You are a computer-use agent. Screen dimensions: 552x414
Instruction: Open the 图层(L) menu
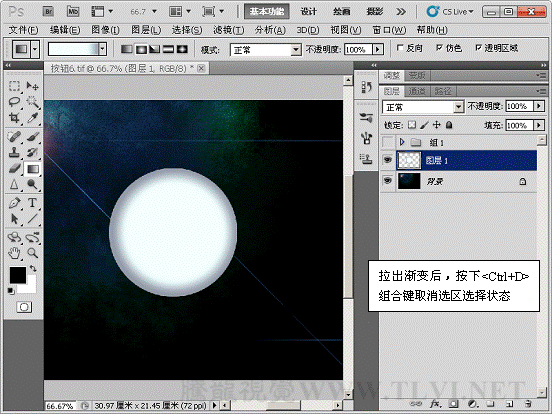(146, 30)
